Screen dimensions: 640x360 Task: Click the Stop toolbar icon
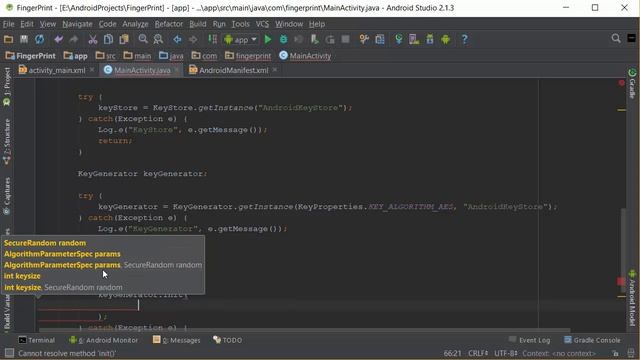pos(346,39)
